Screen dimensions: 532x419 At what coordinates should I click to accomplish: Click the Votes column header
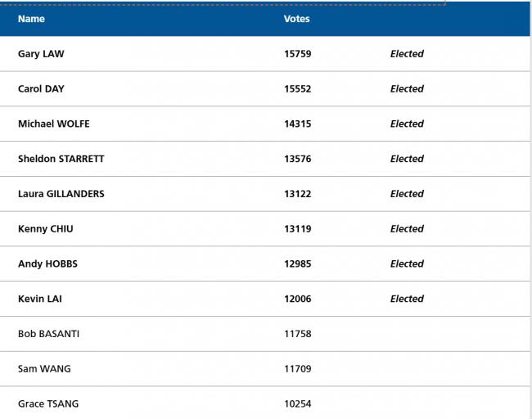(x=297, y=19)
